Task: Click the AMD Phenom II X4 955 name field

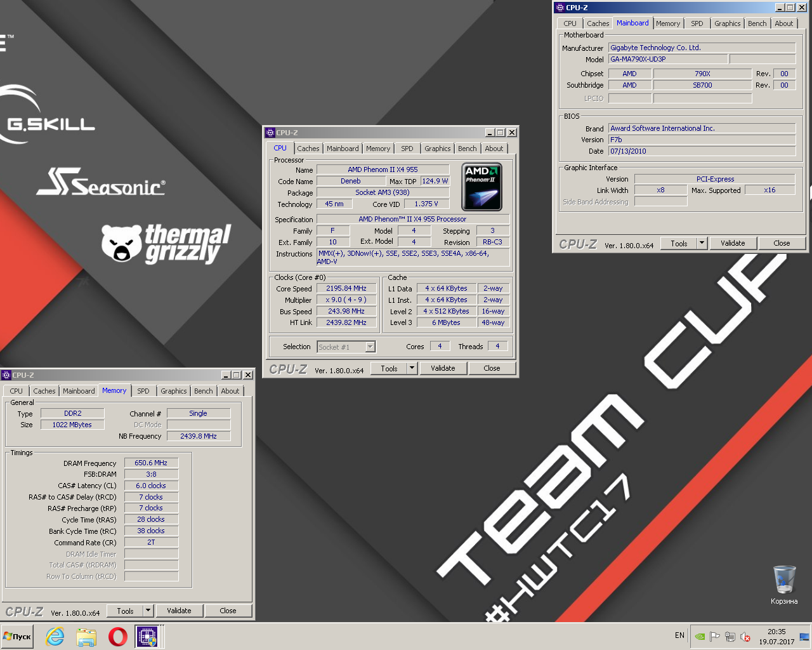Action: 383,169
